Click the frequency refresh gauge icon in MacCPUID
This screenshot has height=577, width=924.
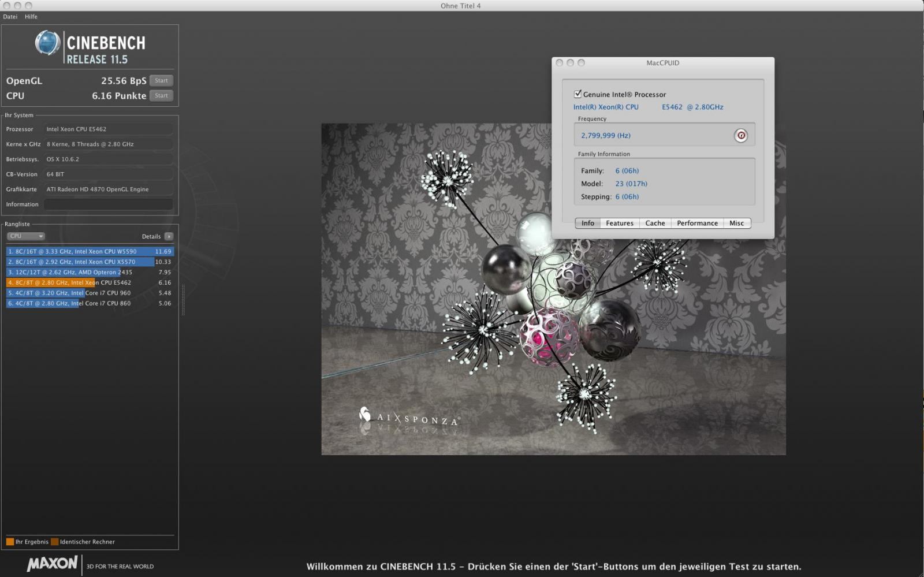pyautogui.click(x=740, y=136)
